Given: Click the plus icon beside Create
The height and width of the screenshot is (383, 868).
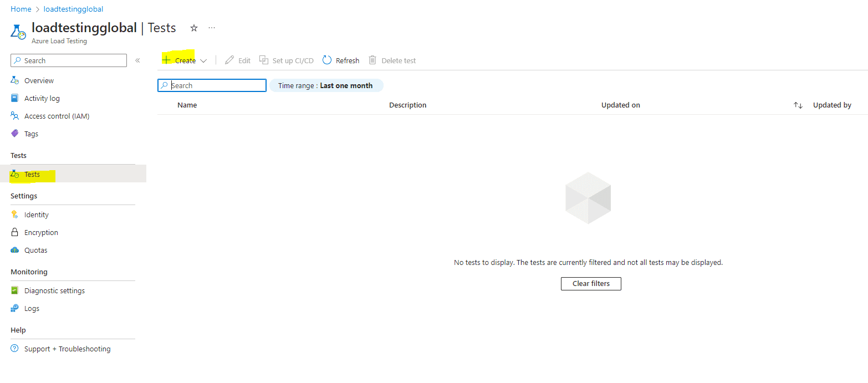Looking at the screenshot, I should [166, 60].
